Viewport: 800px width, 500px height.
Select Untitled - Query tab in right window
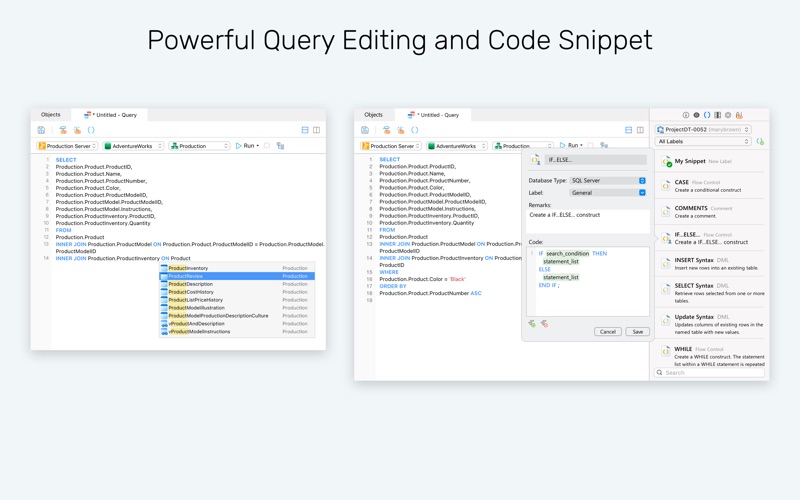[x=433, y=115]
